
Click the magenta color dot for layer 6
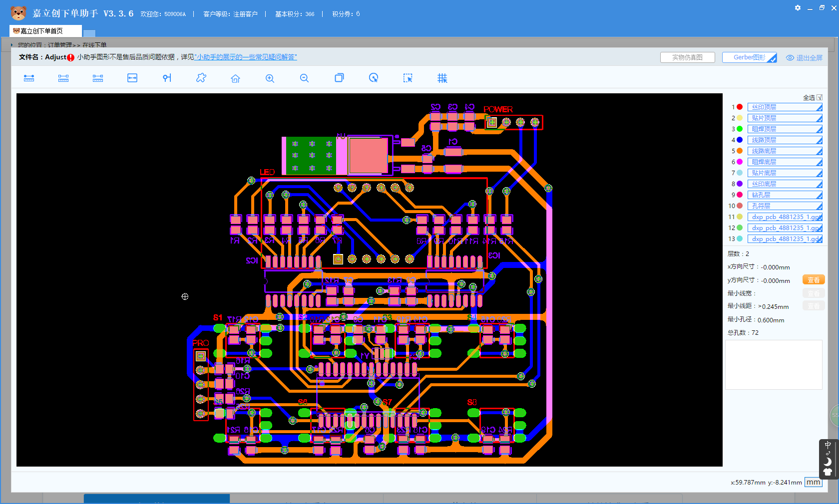pos(740,162)
